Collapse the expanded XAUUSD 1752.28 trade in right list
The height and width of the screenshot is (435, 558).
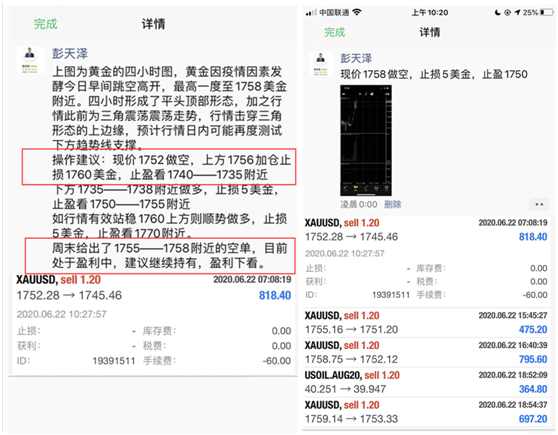426,230
